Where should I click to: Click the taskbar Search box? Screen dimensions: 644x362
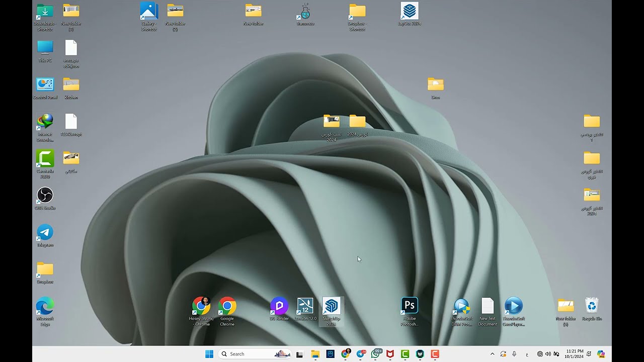(256, 354)
